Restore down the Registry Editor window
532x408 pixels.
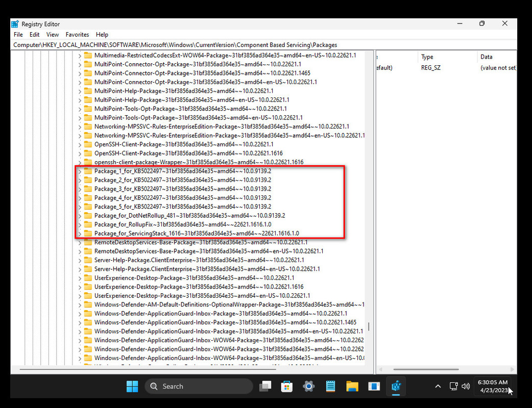(482, 24)
